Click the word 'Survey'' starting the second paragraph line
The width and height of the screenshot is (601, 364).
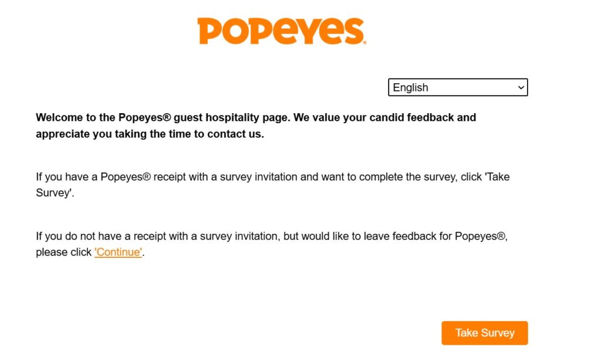point(55,192)
